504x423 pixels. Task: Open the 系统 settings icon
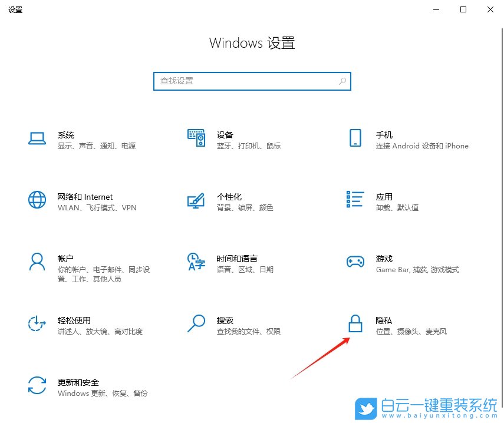point(37,139)
